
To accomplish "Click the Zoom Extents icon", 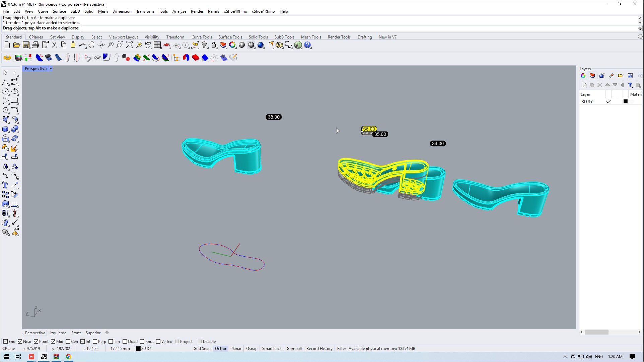I will coord(129,45).
